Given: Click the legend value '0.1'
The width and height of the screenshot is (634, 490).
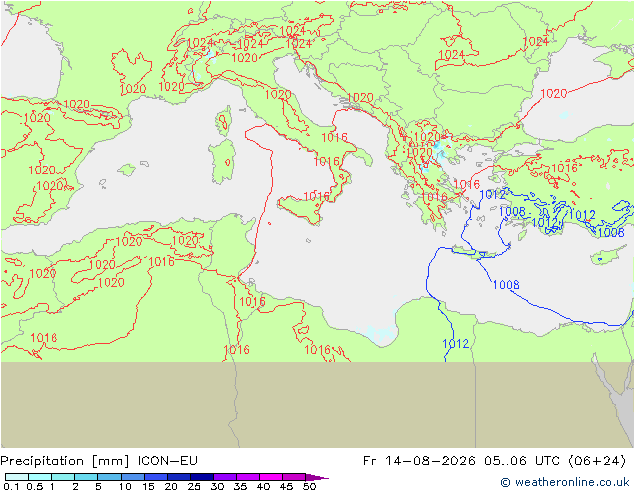Looking at the screenshot, I should 11,486.
